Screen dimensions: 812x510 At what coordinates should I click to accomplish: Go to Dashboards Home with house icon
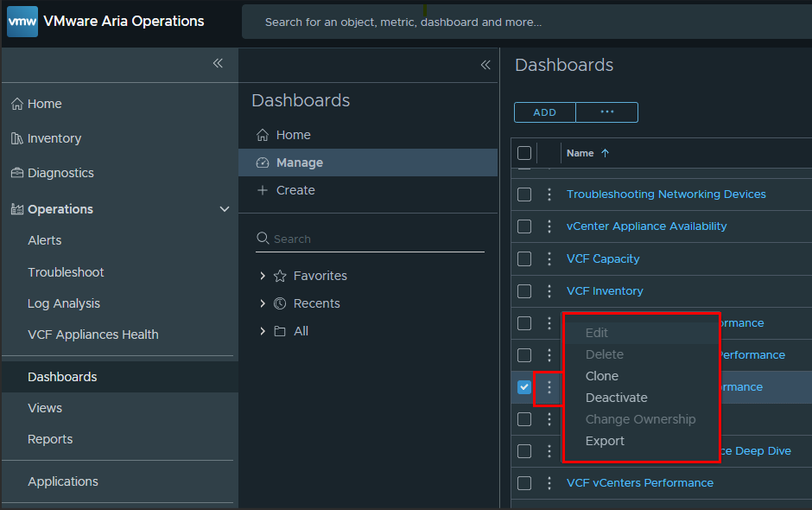(293, 135)
